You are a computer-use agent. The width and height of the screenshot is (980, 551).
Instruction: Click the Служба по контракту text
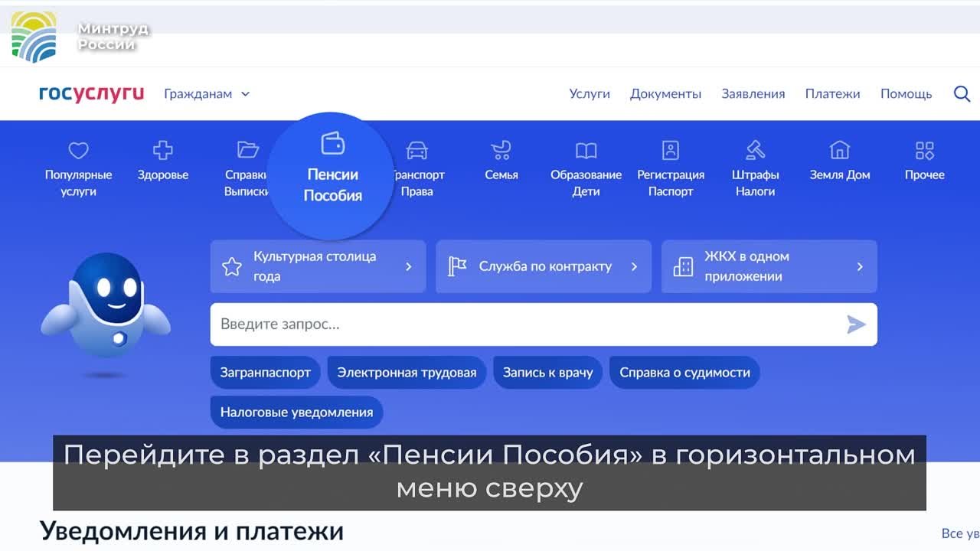(545, 266)
